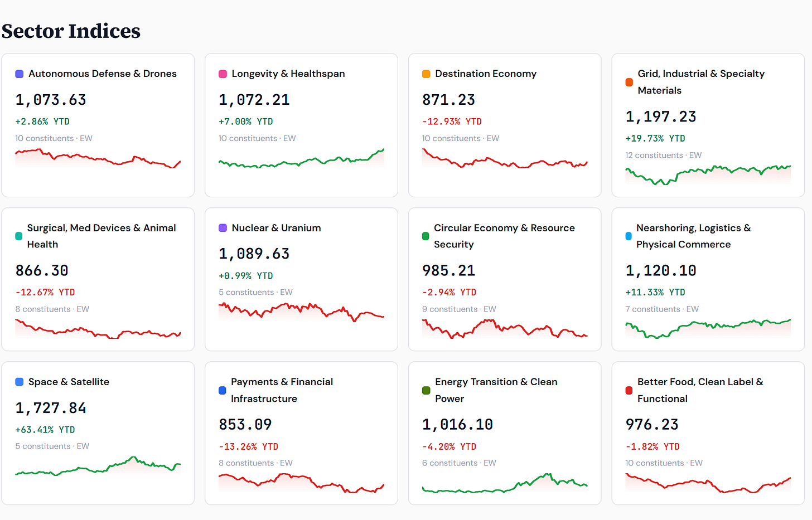Click the -4.20% YTD figure
The width and height of the screenshot is (812, 520).
[x=449, y=447]
